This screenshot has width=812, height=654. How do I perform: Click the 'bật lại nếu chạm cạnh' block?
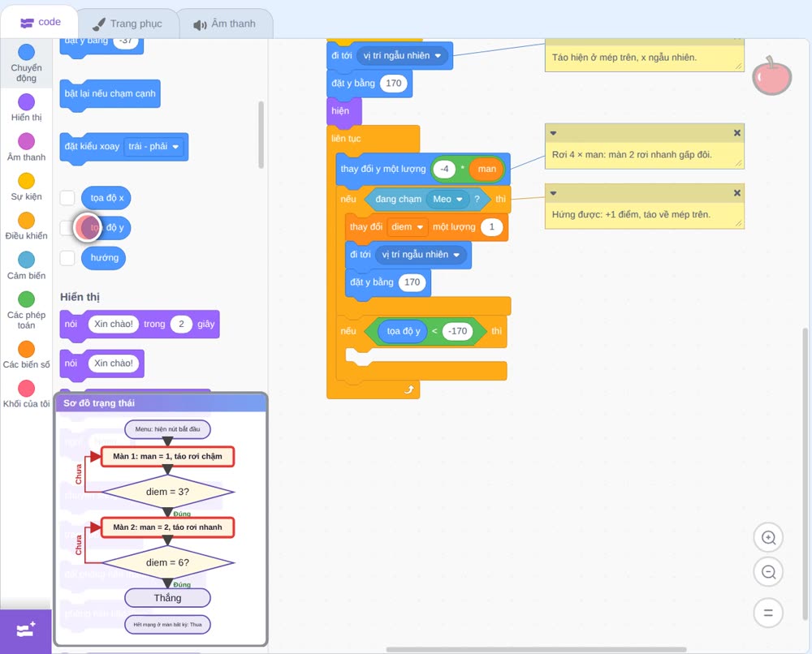(110, 94)
